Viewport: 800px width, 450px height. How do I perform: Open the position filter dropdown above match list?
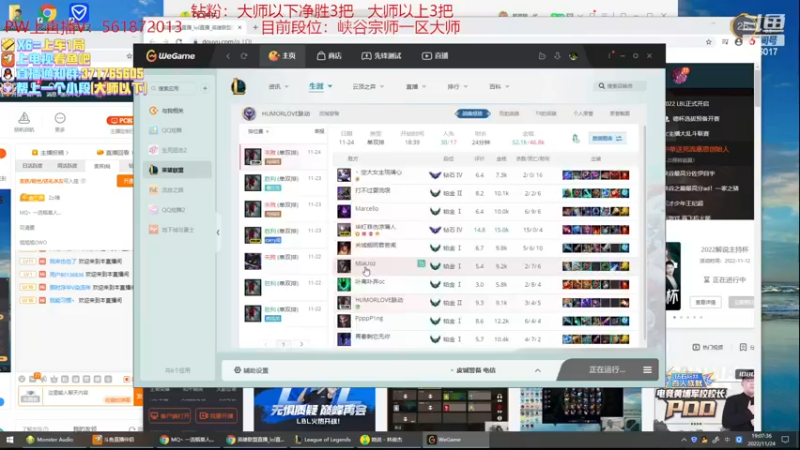[x=258, y=132]
